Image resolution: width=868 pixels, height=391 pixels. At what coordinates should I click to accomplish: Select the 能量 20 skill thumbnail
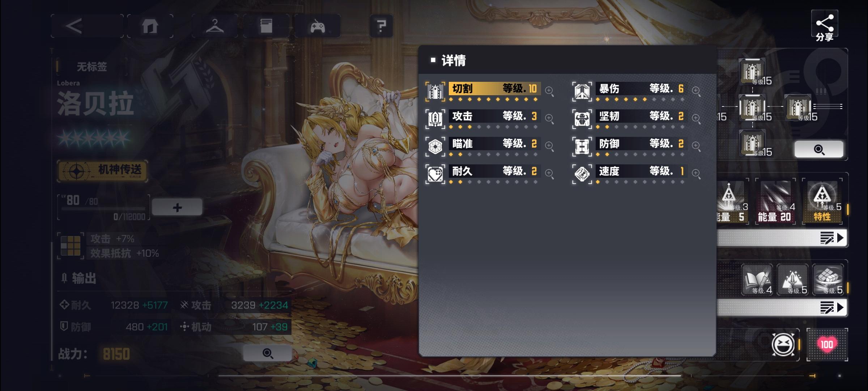[775, 202]
